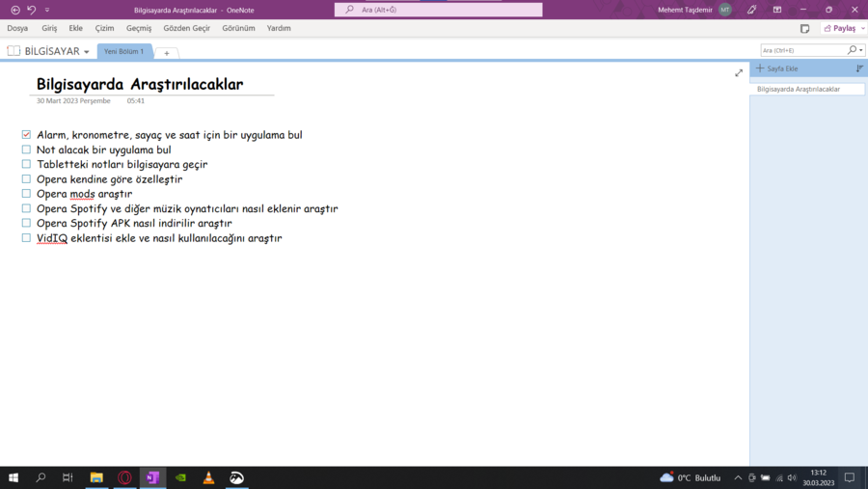This screenshot has height=489, width=868.
Task: Click the sort pages icon
Action: 859,68
